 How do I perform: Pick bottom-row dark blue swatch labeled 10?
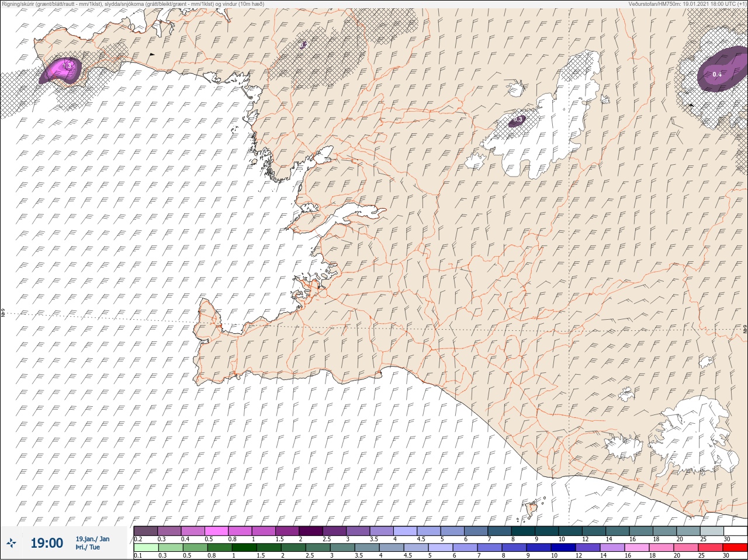tap(563, 548)
